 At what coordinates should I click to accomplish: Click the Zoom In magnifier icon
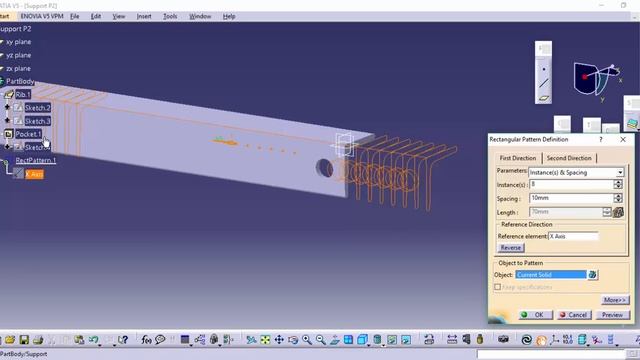tap(307, 339)
